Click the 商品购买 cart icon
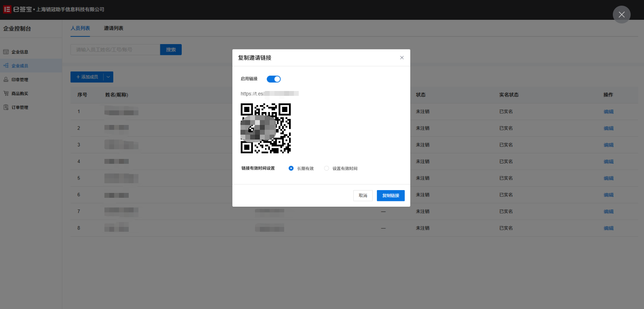644x309 pixels. click(6, 93)
